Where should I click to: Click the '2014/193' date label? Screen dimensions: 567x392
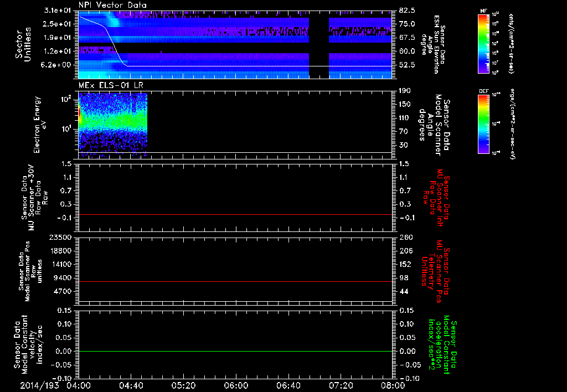(39, 385)
